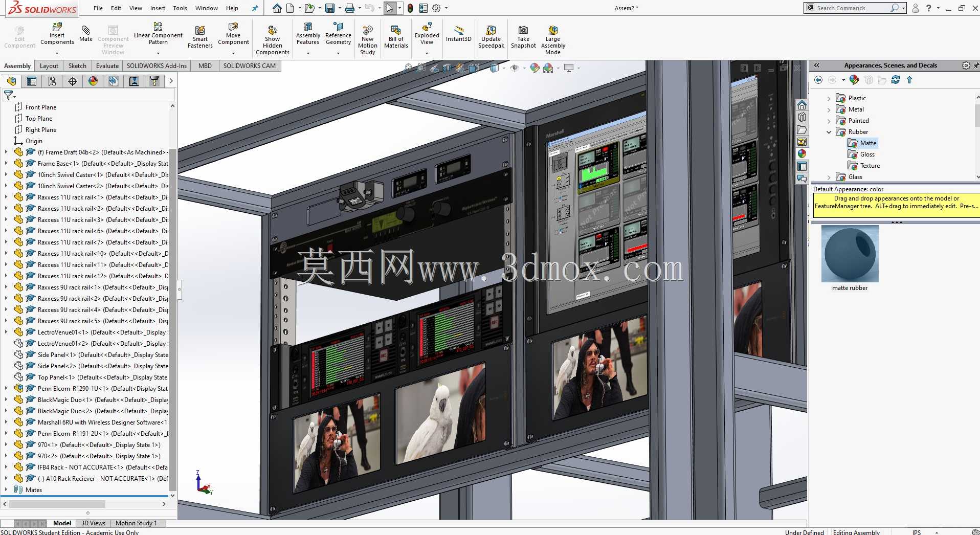Switch to the Evaluate tab

[107, 66]
